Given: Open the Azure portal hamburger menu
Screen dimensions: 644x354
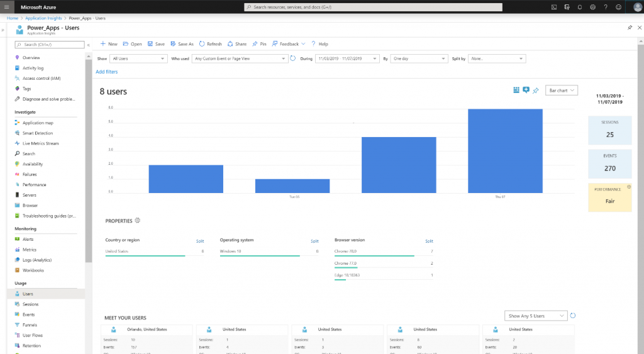Looking at the screenshot, I should coord(6,7).
